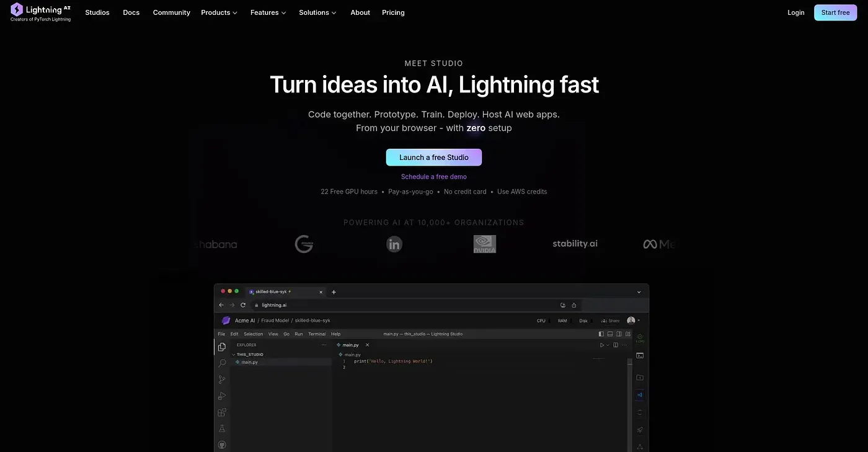The image size is (868, 452).
Task: Open the GitHub icon in Studio sidebar
Action: click(222, 445)
